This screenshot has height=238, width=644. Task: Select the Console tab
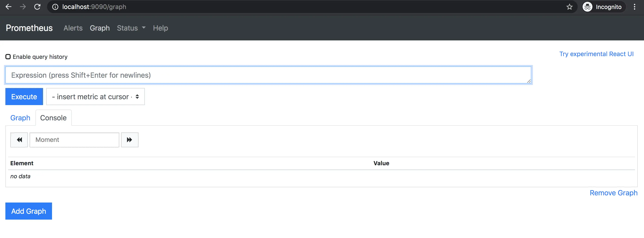click(53, 118)
